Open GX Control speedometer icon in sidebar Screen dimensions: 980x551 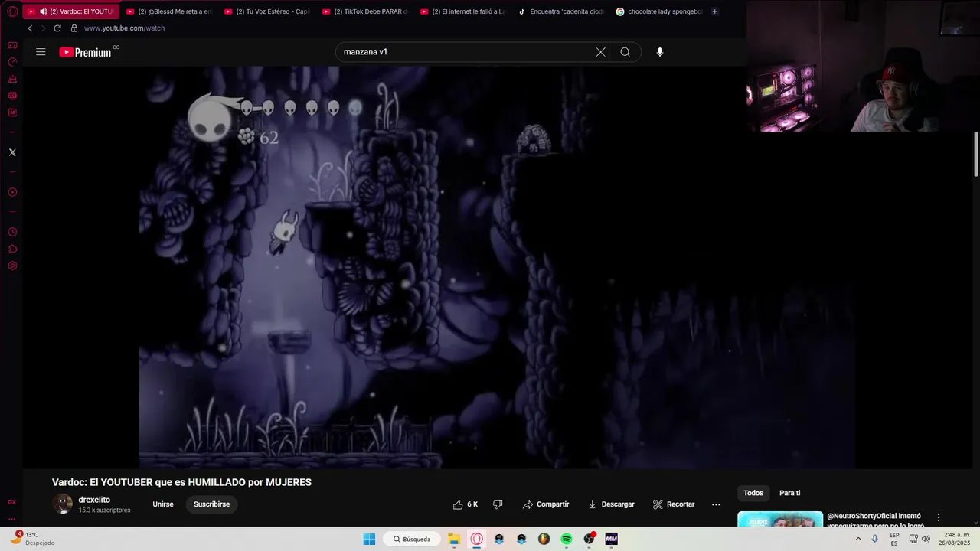coord(12,62)
